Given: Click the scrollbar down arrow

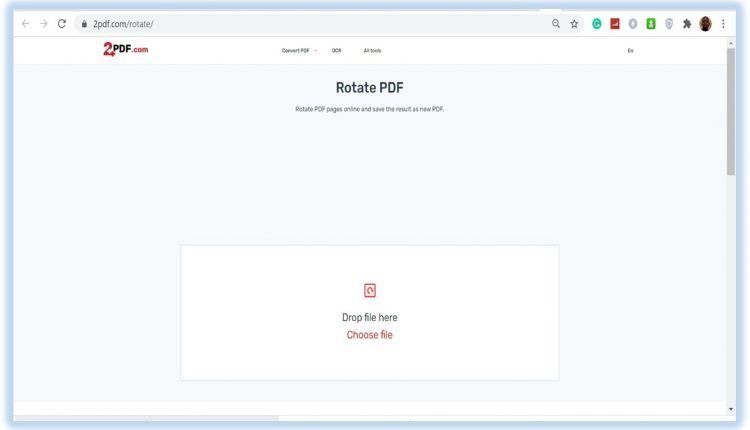Looking at the screenshot, I should coord(730,409).
